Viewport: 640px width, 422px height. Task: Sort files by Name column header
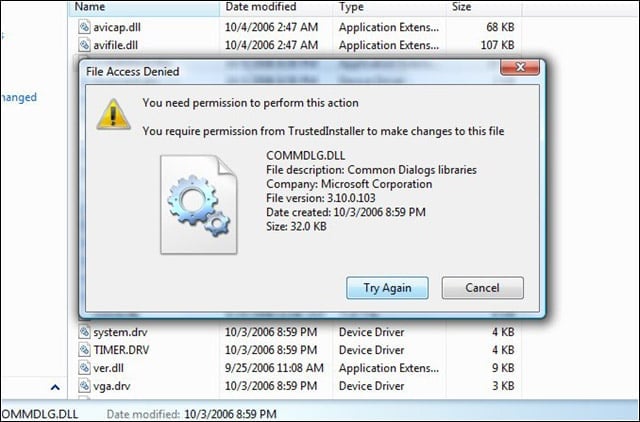tap(145, 7)
